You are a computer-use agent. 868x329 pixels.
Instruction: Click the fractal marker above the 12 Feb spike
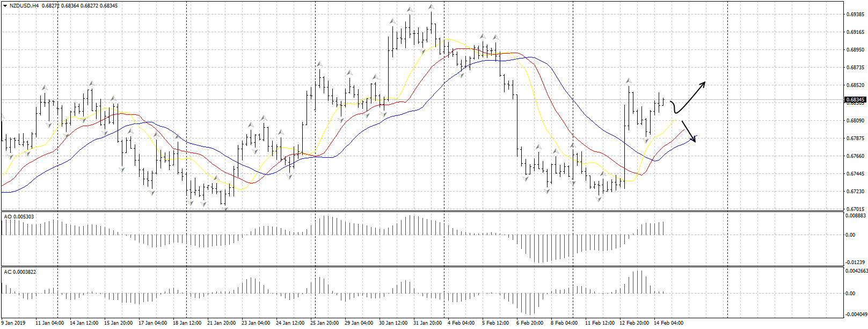click(x=629, y=81)
